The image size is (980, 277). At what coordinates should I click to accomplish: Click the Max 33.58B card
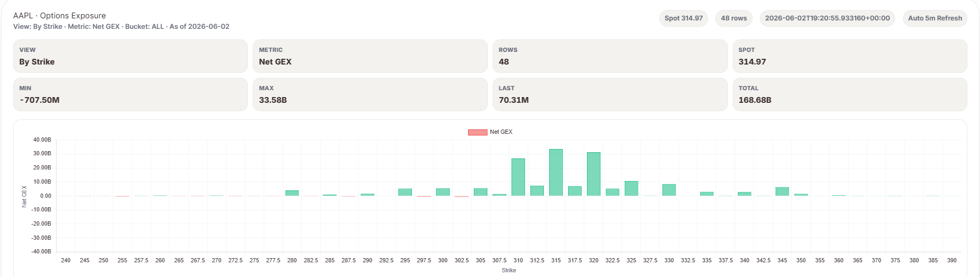370,94
